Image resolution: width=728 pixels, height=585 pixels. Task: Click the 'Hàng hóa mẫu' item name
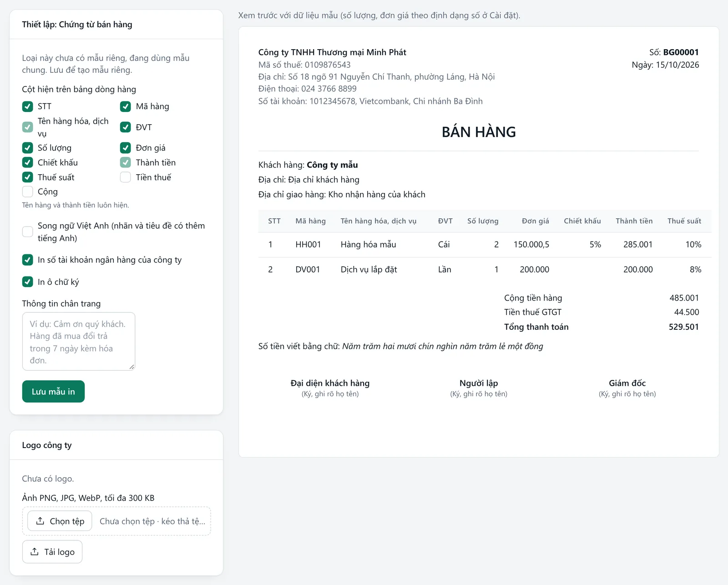point(368,245)
